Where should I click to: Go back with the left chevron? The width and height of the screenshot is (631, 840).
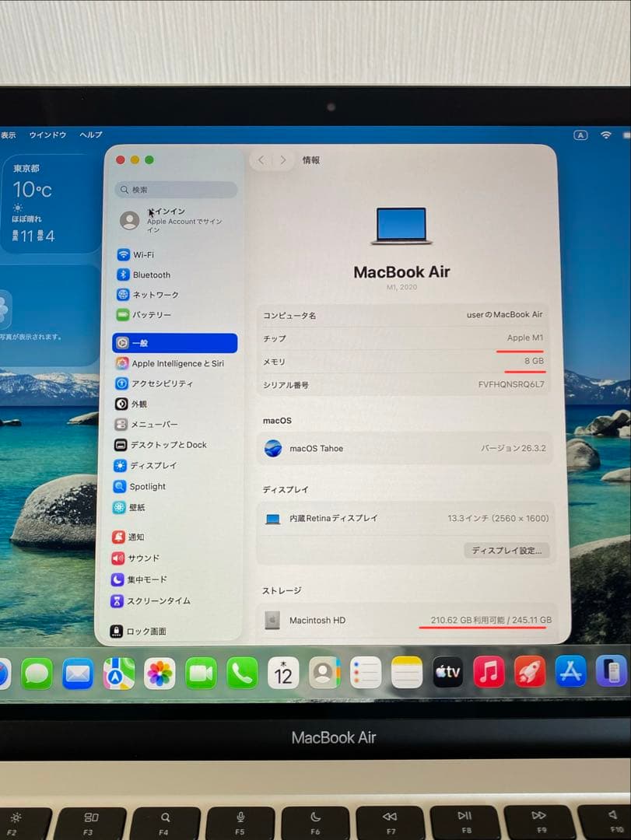[261, 159]
